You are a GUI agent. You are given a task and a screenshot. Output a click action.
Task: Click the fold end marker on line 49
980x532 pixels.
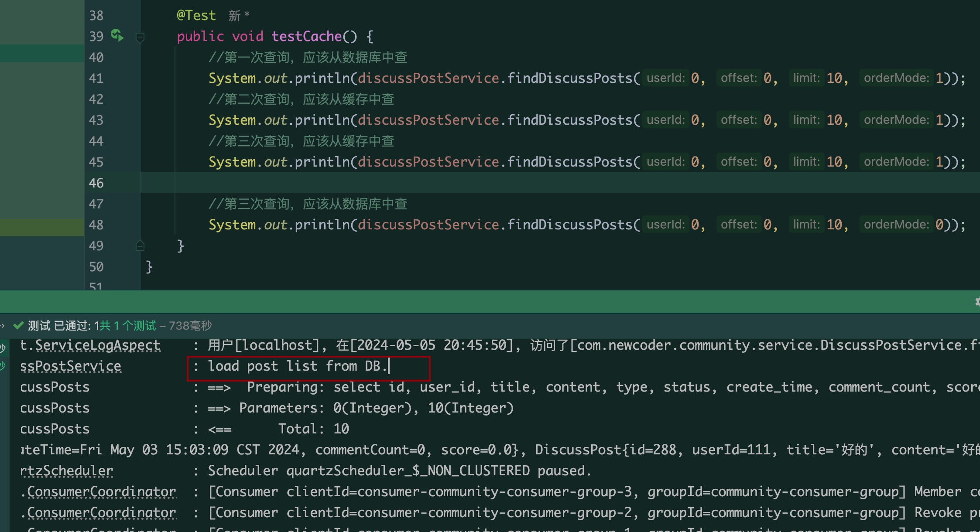pos(140,246)
